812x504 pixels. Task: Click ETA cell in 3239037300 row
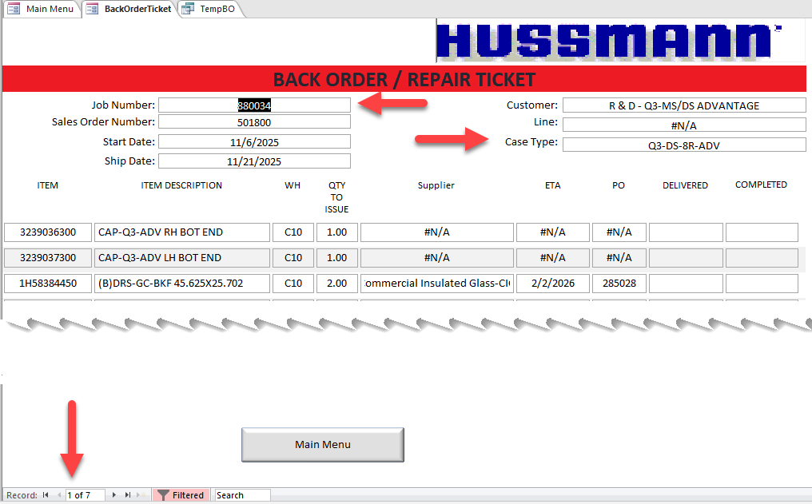coord(552,258)
